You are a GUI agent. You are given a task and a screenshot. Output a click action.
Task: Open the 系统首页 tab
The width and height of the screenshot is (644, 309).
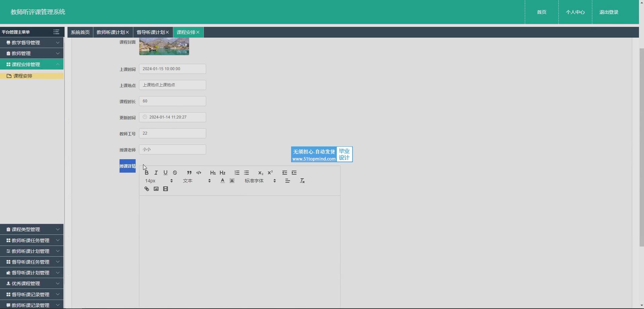(x=80, y=32)
